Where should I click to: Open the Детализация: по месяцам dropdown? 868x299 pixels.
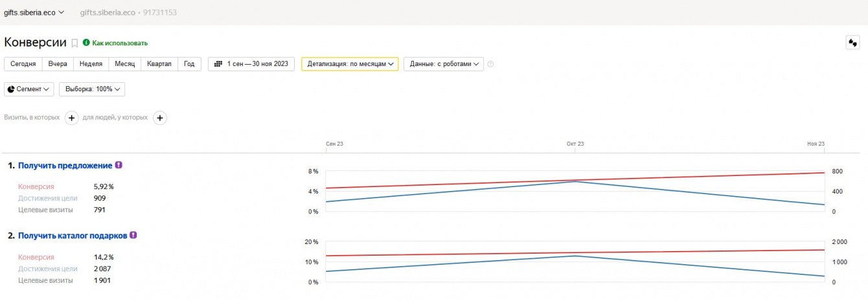[350, 64]
